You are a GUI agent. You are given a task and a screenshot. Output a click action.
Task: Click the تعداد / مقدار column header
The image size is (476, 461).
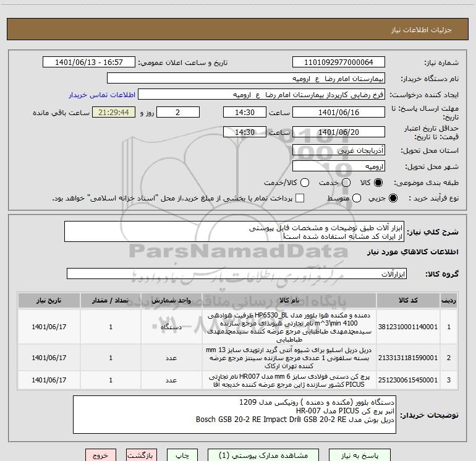click(x=111, y=300)
